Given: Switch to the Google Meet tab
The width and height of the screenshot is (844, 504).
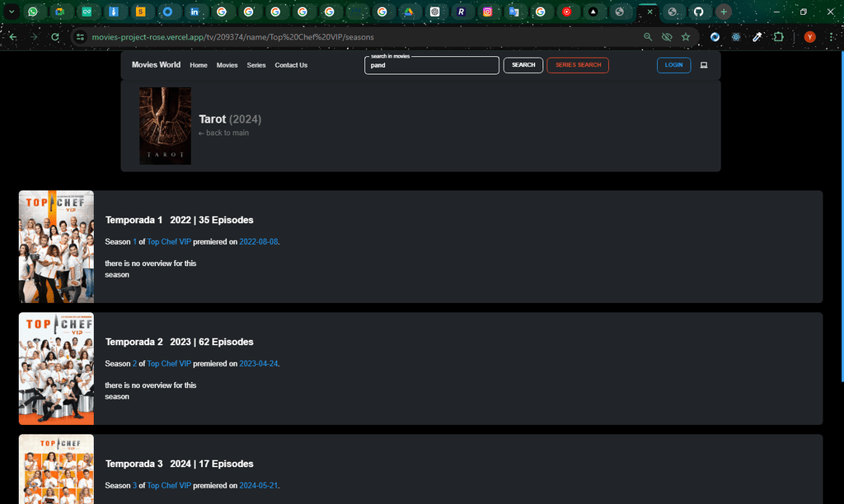Looking at the screenshot, I should coord(59,12).
